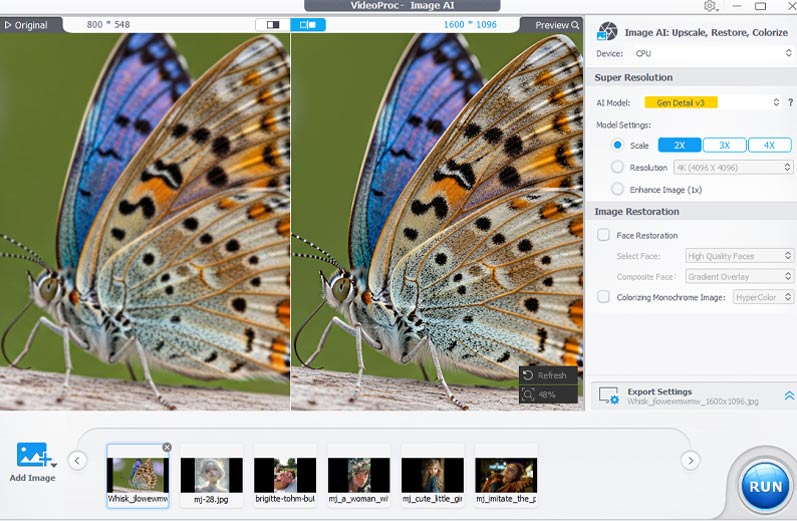Click the Refresh preview button
797x521 pixels.
click(548, 375)
